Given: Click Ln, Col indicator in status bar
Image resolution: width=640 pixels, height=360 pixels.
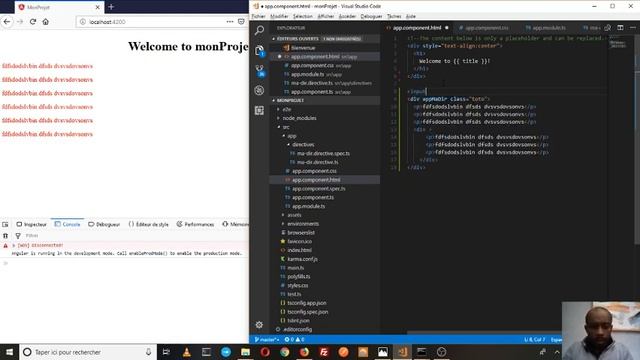Looking at the screenshot, I should point(534,340).
